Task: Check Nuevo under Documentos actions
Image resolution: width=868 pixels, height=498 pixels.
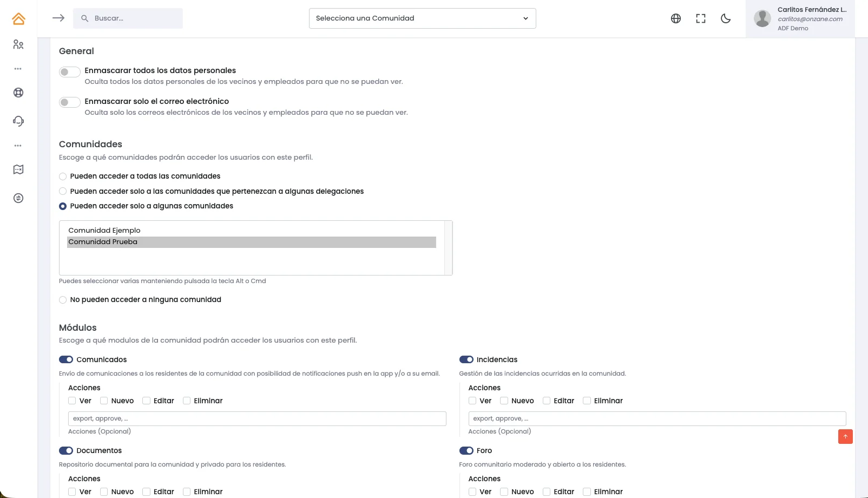Action: pos(104,492)
